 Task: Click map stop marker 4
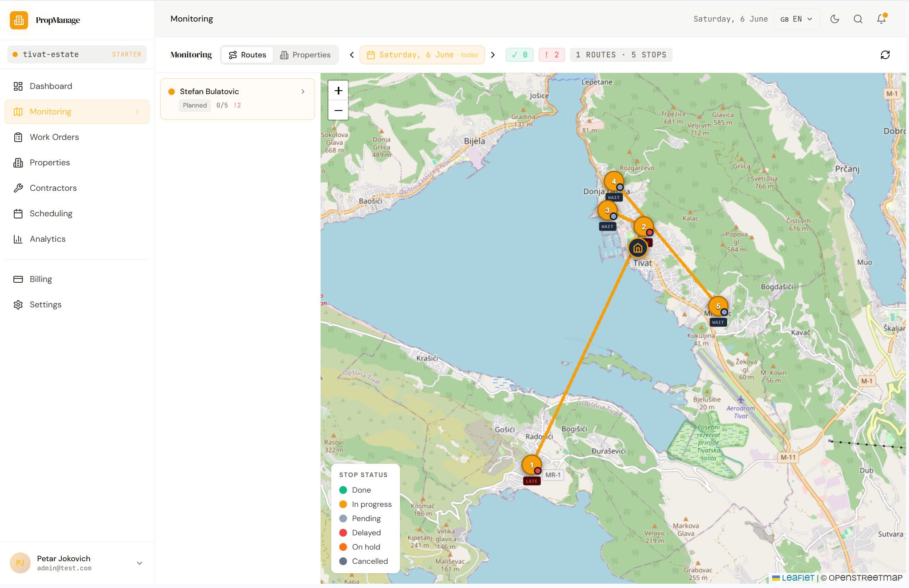(614, 181)
